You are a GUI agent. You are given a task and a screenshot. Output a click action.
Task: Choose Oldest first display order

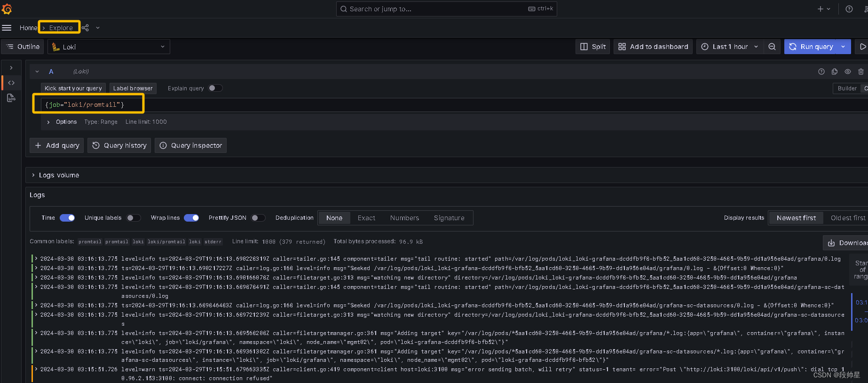click(x=848, y=218)
